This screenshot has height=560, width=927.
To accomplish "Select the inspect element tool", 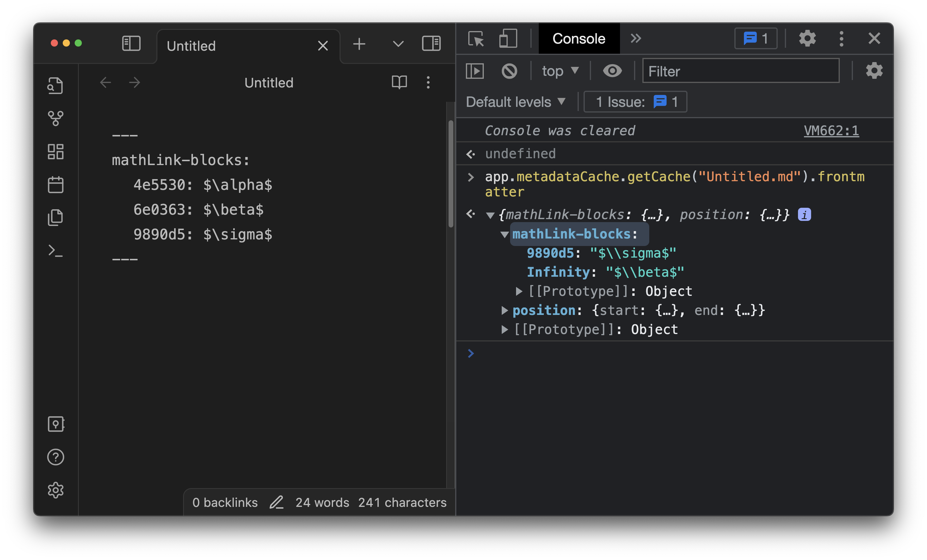I will [x=476, y=39].
